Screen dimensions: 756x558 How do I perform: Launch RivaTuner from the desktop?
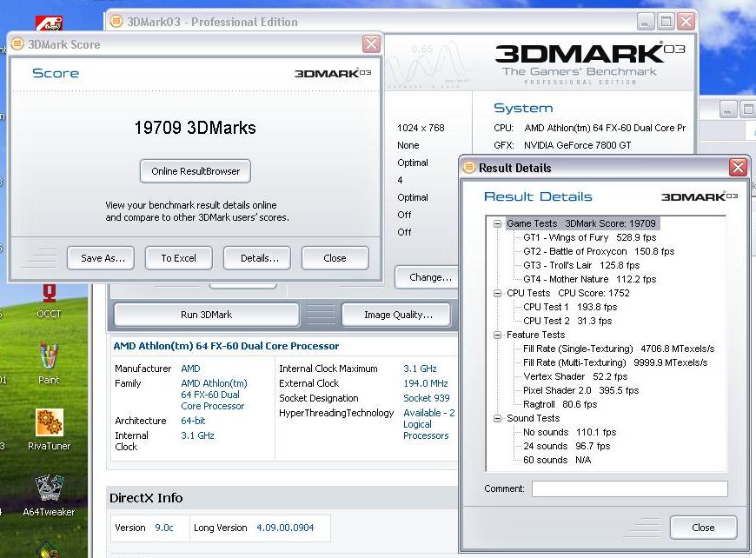click(49, 429)
